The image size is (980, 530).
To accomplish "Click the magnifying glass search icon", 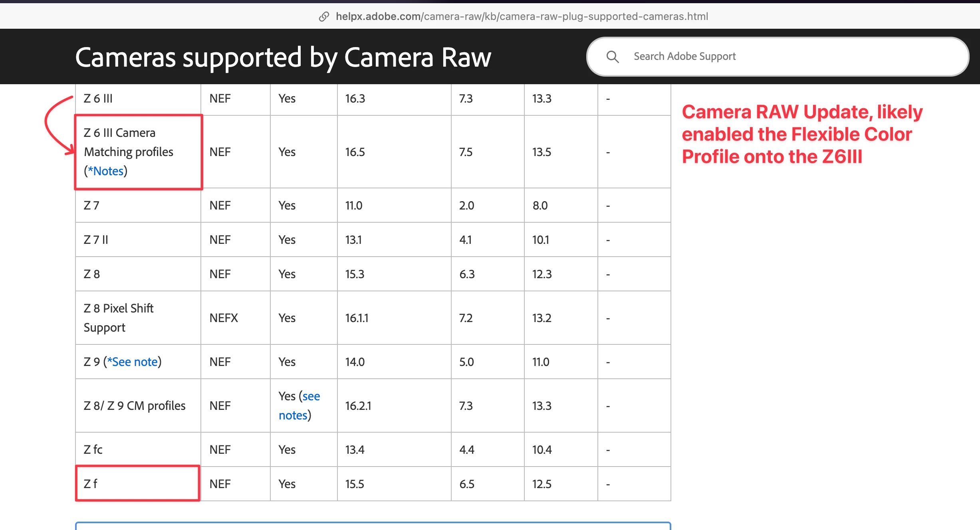I will (x=612, y=57).
